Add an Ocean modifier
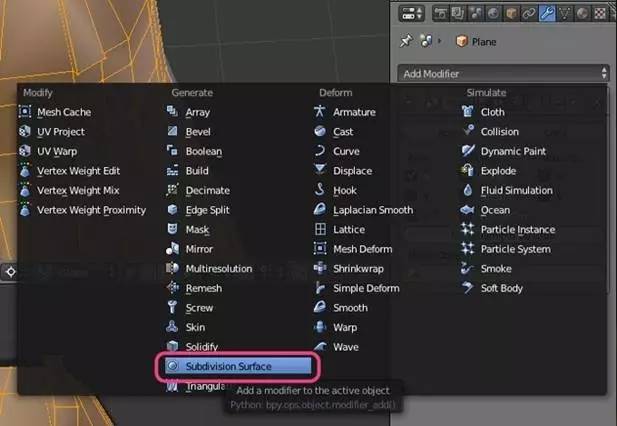Image resolution: width=617 pixels, height=426 pixels. pyautogui.click(x=532, y=210)
